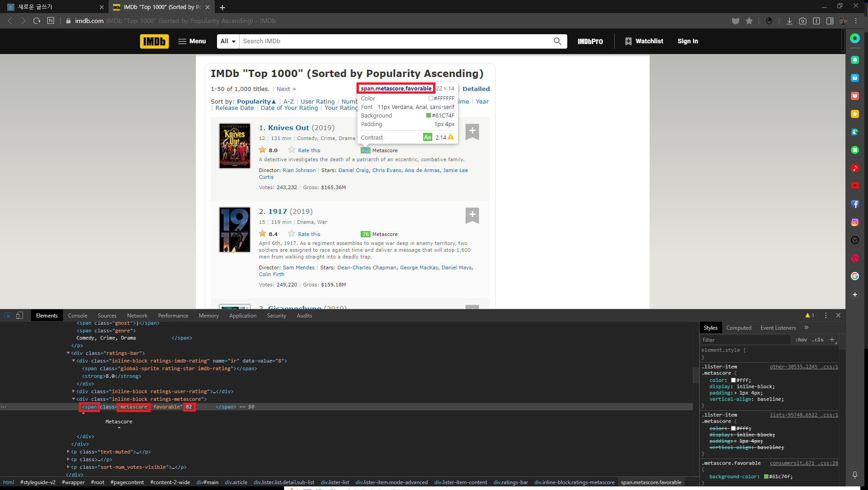Screen dimensions: 868x490
Task: Open the Computed styles tab
Action: [738, 328]
